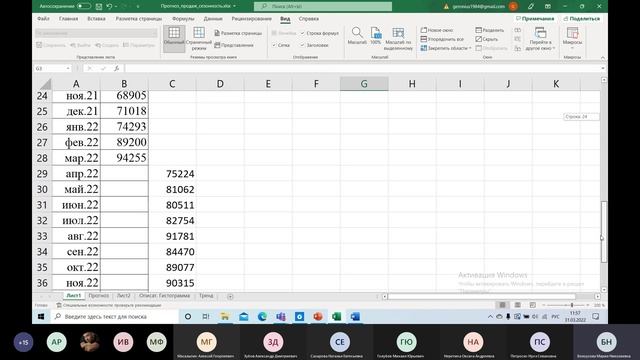Open the Windows Start menu
Screen dimensions: 640x360
pos(41,316)
